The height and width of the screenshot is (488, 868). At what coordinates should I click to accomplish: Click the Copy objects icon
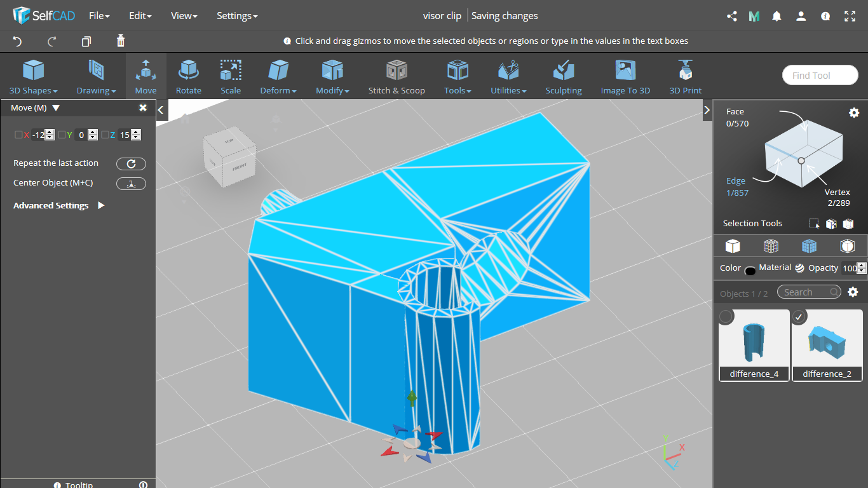pos(86,41)
